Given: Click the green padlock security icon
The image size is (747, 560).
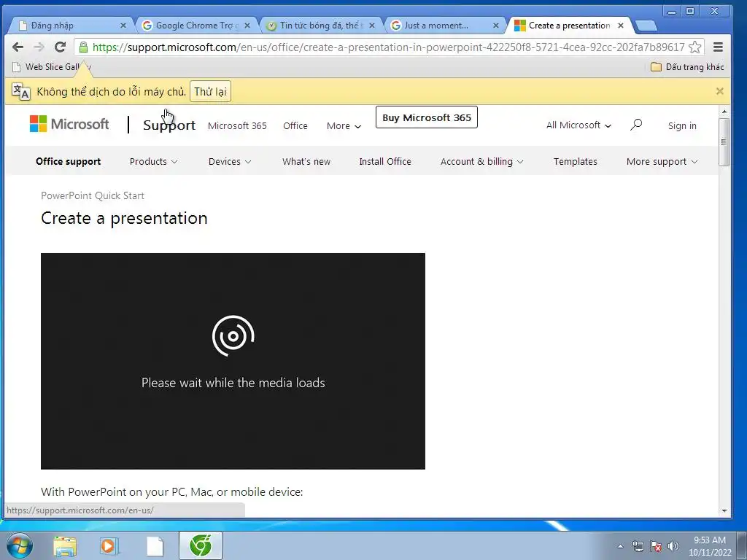Looking at the screenshot, I should coord(83,47).
